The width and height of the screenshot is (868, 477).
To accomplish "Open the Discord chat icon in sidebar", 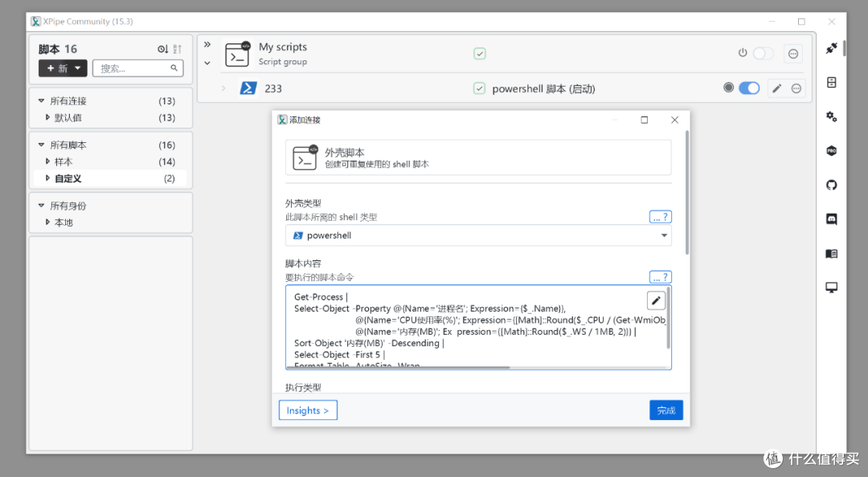I will coord(832,219).
